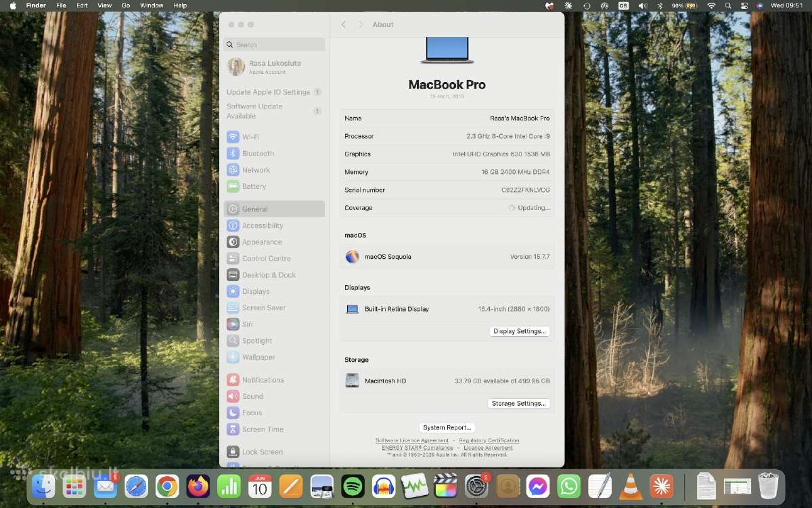Open Messenger from the Dock
Viewport: 812px width, 508px height.
point(538,486)
